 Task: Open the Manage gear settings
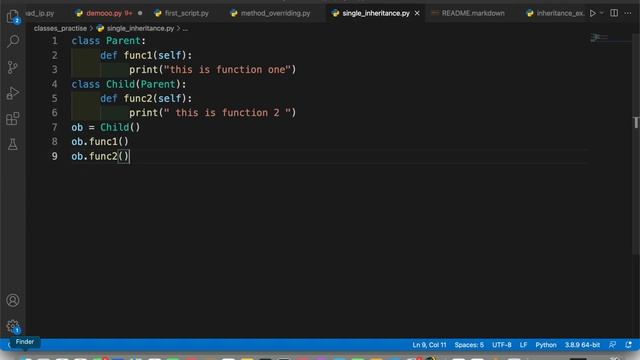pos(13,326)
